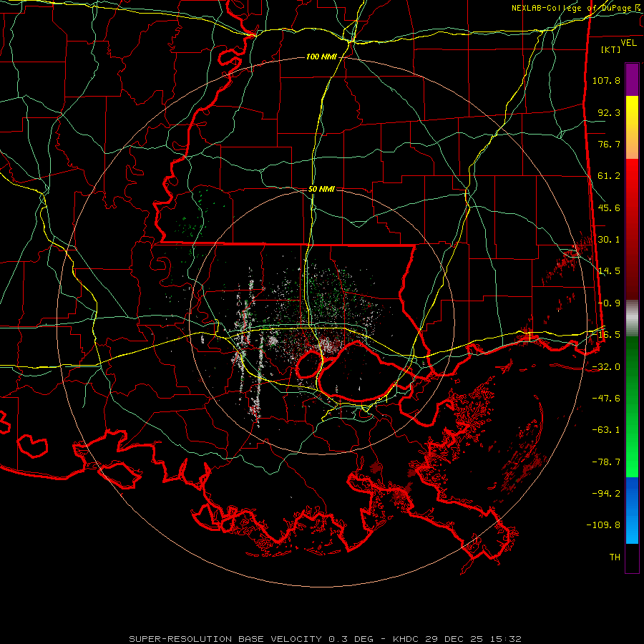The image size is (644, 644).
Task: Click the purple segment of the color bar
Action: tap(632, 79)
